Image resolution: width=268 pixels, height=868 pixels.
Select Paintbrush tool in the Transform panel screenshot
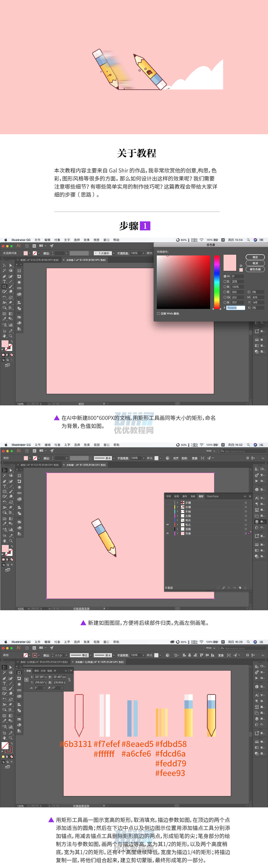pyautogui.click(x=11, y=689)
